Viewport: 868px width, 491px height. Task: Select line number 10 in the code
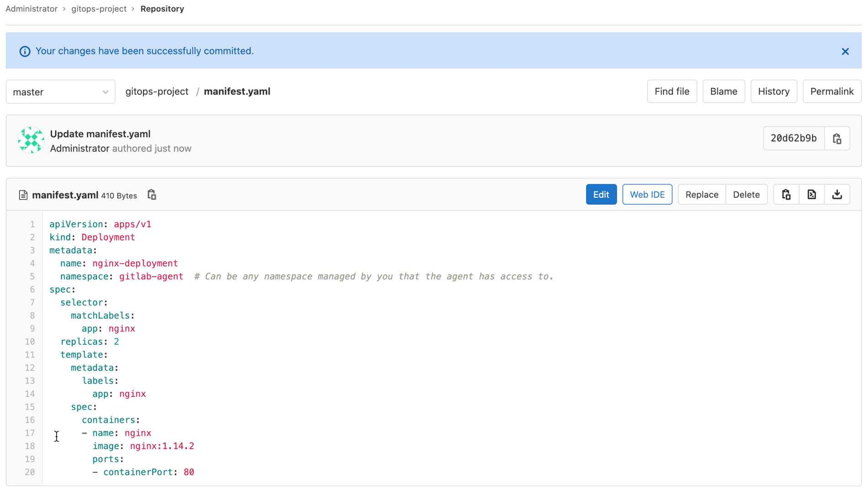(30, 342)
